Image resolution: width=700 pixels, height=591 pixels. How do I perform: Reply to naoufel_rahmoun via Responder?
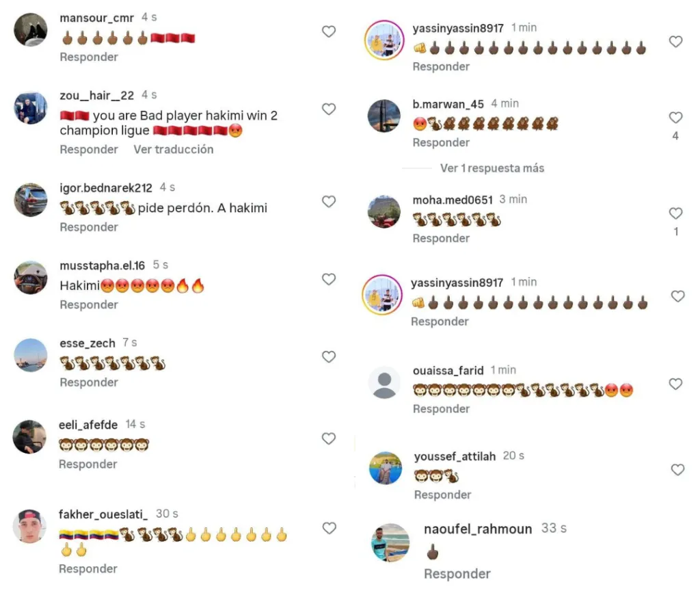[457, 574]
